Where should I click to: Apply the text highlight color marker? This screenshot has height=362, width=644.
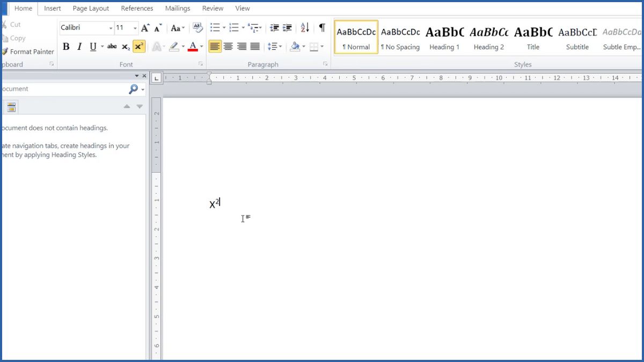[173, 47]
